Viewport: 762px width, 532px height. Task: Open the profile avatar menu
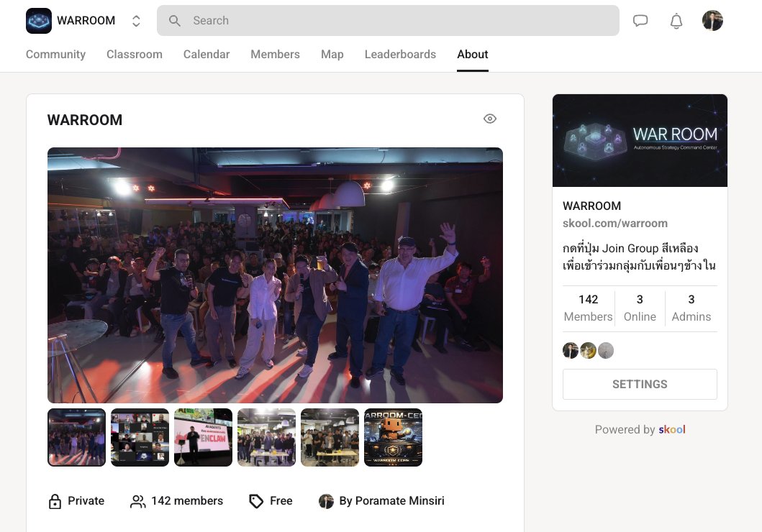pos(712,20)
